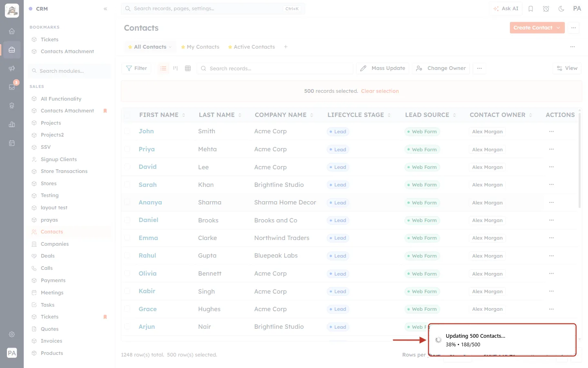Image resolution: width=588 pixels, height=368 pixels.
Task: Switch to the My Contacts tab
Action: (x=200, y=47)
